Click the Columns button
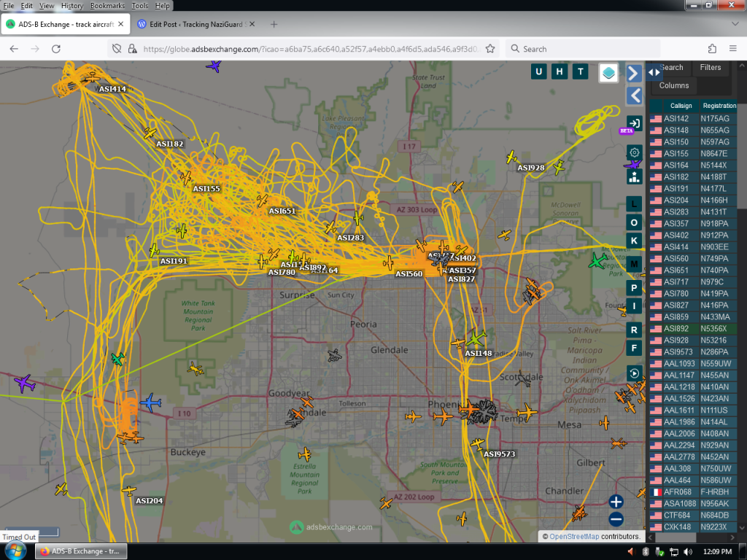The image size is (747, 560). click(x=673, y=86)
